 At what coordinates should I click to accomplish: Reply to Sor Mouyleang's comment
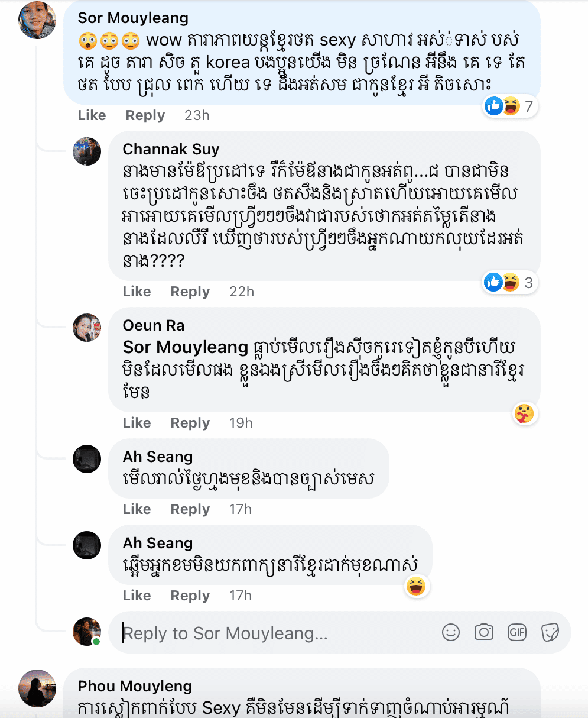[x=145, y=115]
